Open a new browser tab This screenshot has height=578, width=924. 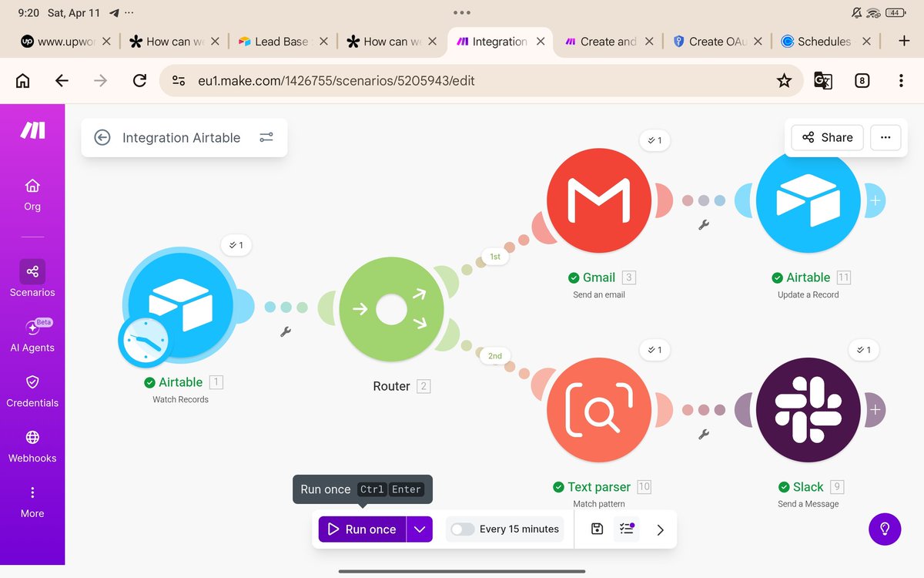click(x=904, y=42)
